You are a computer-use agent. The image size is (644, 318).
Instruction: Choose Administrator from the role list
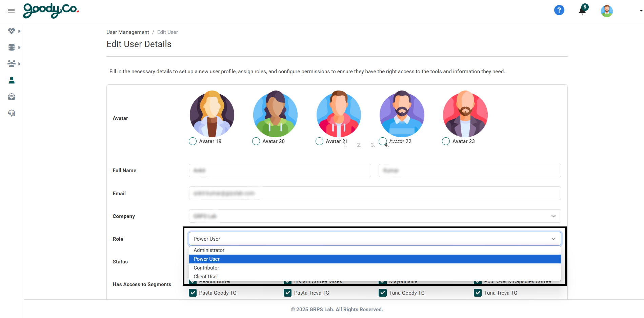click(x=209, y=250)
